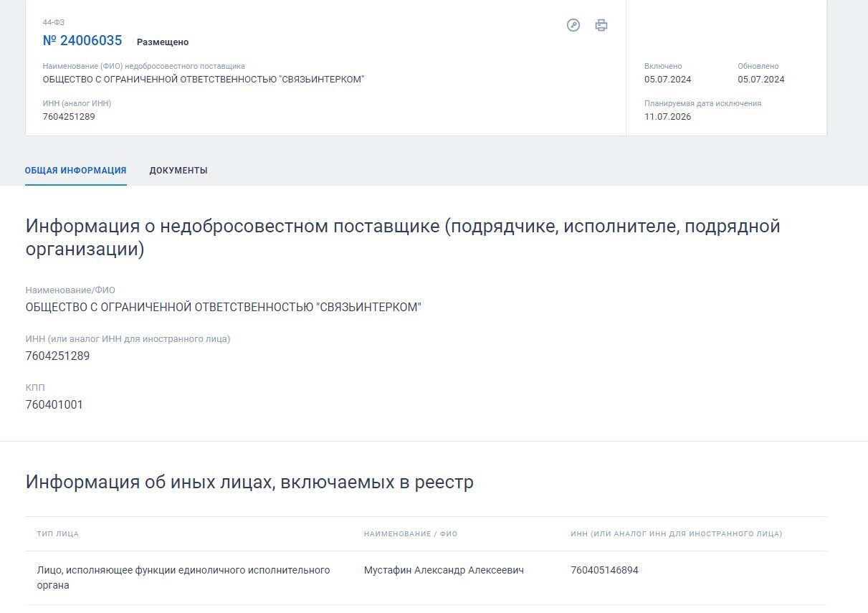Click the Включено date 05.07.2024
868x613 pixels.
point(668,80)
